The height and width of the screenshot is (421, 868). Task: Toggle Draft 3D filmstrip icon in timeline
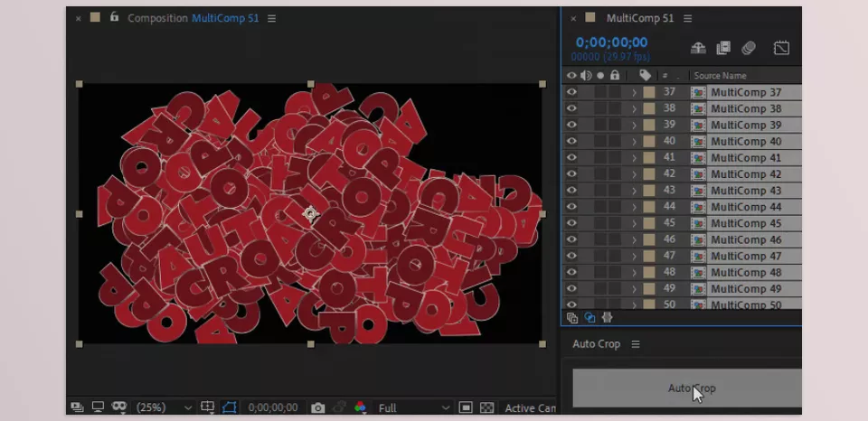coord(723,48)
